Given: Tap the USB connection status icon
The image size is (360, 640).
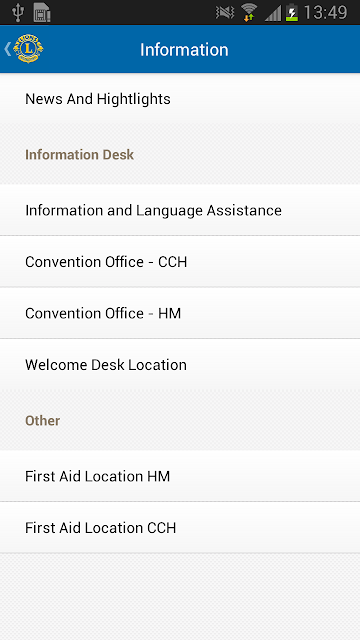Looking at the screenshot, I should pos(18,12).
